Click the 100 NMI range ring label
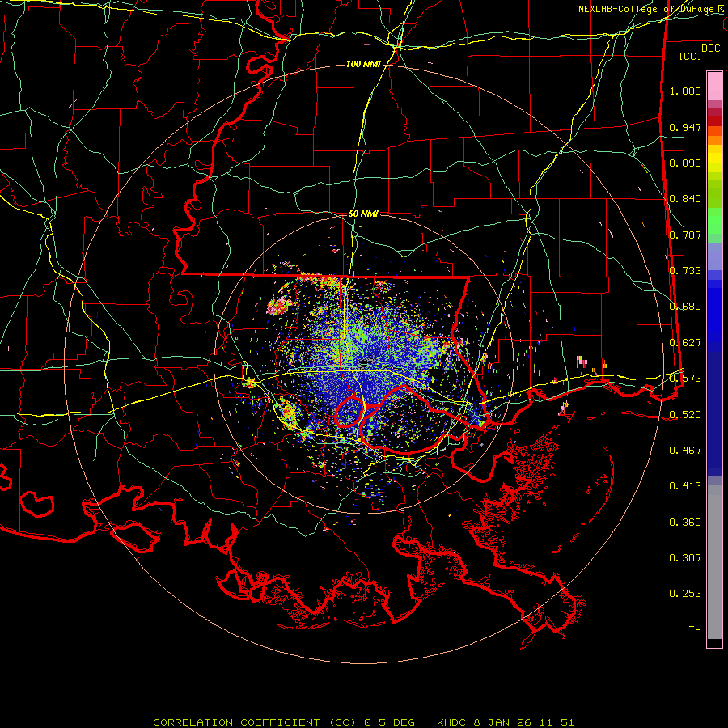The image size is (728, 728). click(363, 64)
